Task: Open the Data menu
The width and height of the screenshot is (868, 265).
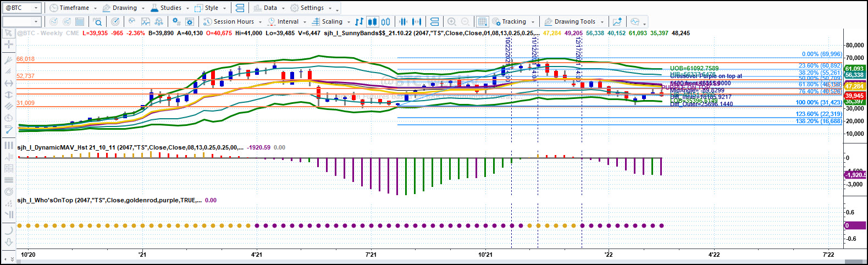Action: click(x=269, y=8)
